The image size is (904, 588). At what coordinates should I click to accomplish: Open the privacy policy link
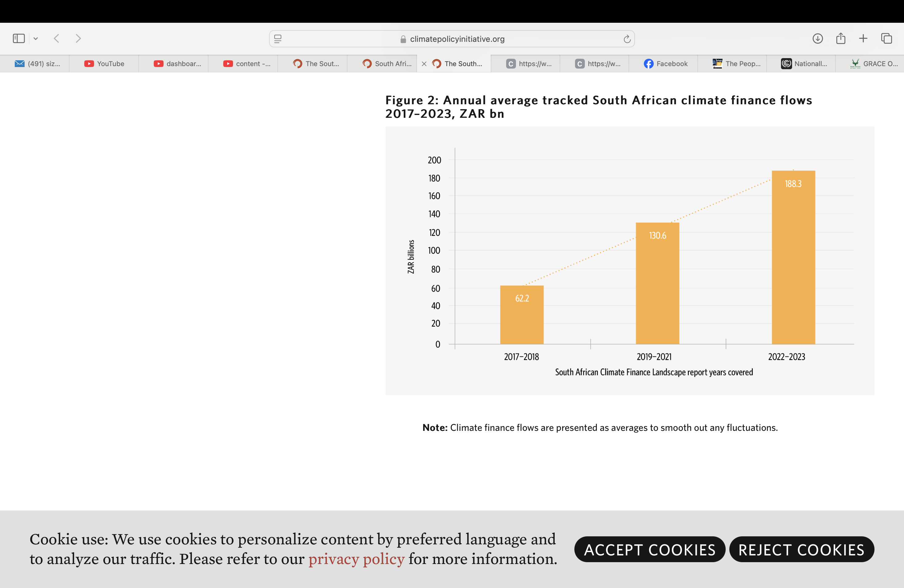[356, 559]
